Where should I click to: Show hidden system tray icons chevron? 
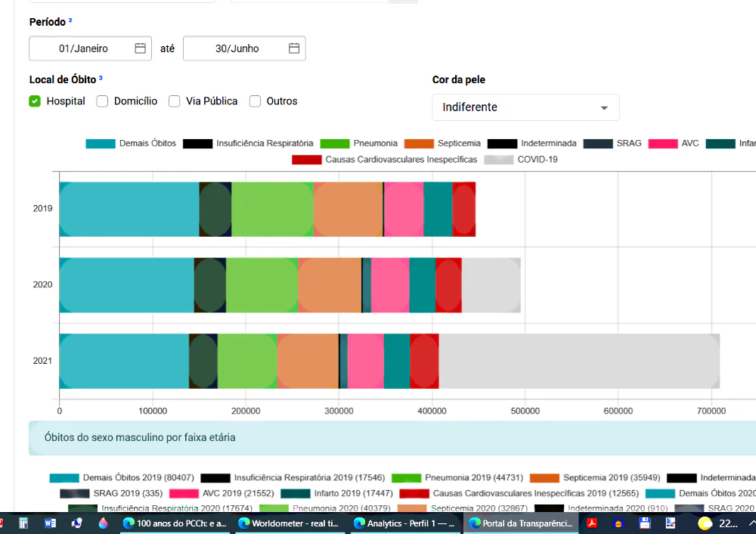[751, 523]
